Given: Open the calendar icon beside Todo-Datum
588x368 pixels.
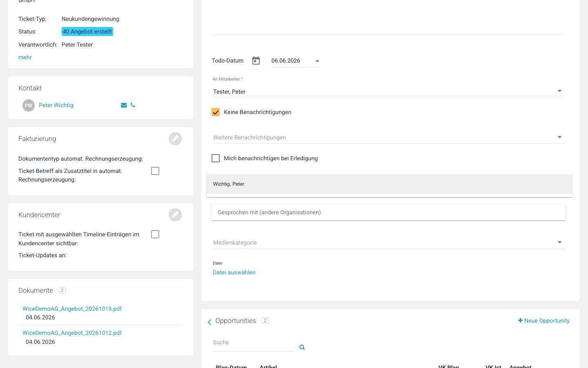Looking at the screenshot, I should pyautogui.click(x=256, y=61).
